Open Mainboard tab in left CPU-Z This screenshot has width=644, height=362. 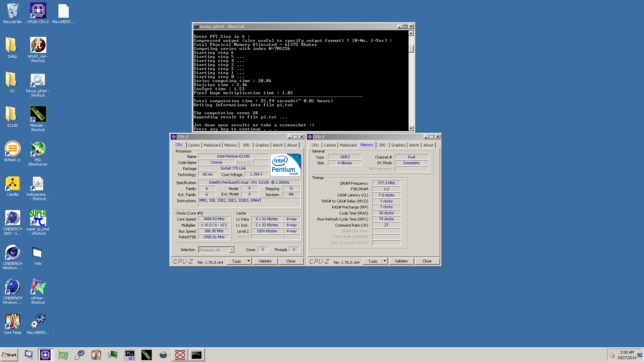click(x=212, y=145)
